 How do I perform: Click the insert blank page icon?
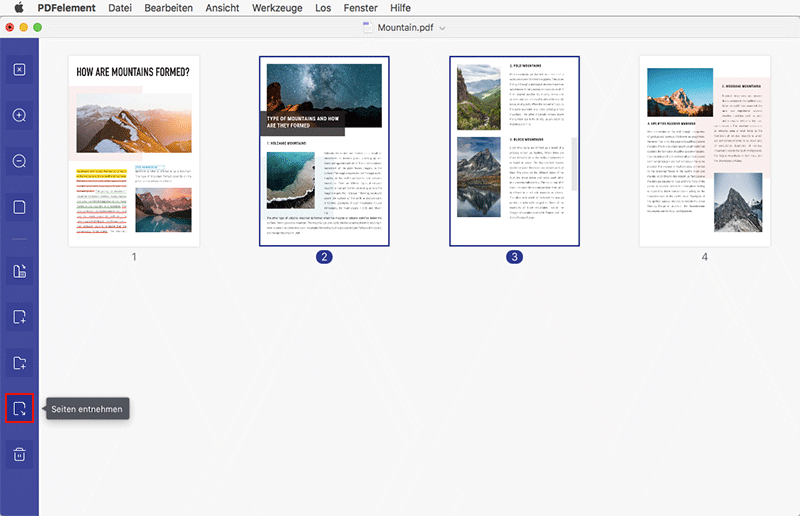19,317
